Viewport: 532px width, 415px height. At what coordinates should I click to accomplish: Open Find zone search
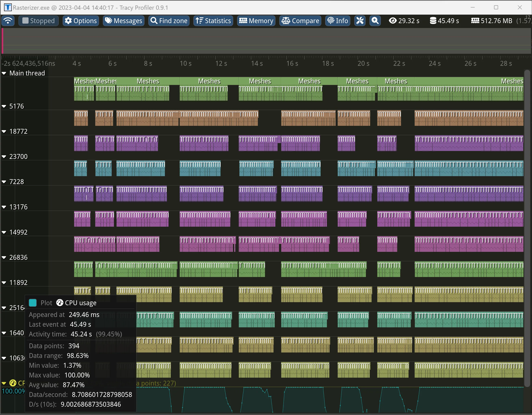169,21
